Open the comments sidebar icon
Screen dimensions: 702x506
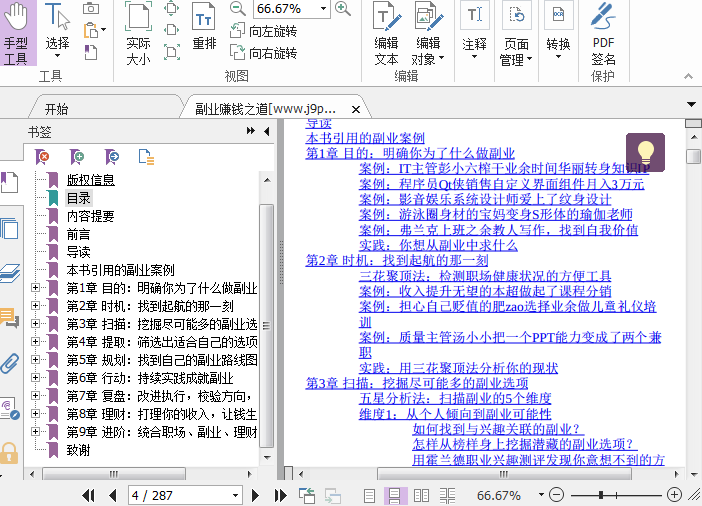(10, 317)
